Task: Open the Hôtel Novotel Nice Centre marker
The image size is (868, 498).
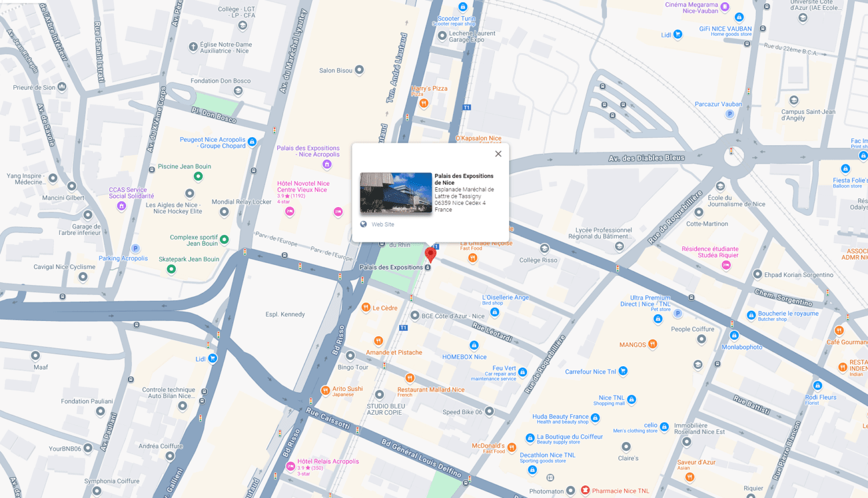Action: pyautogui.click(x=290, y=212)
